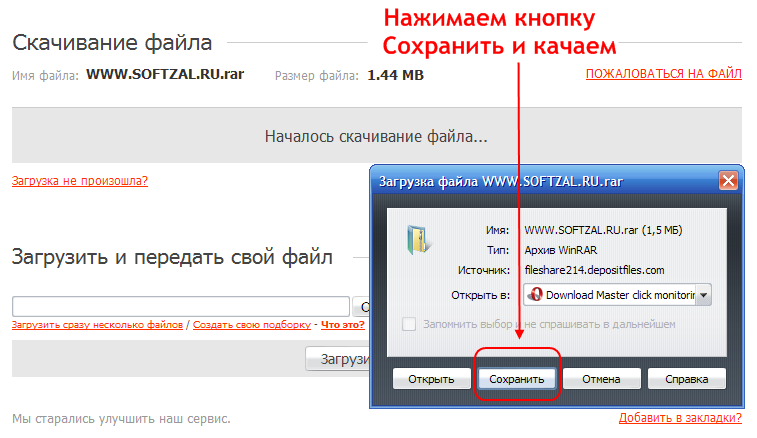Click the Началось скачивание файла status text
The image size is (757, 438).
[x=376, y=137]
